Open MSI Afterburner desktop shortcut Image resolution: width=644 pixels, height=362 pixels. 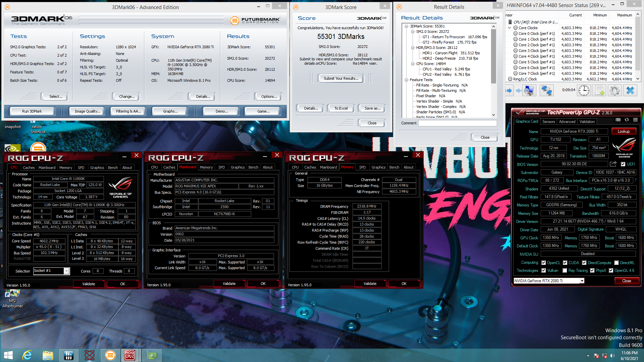point(12,299)
